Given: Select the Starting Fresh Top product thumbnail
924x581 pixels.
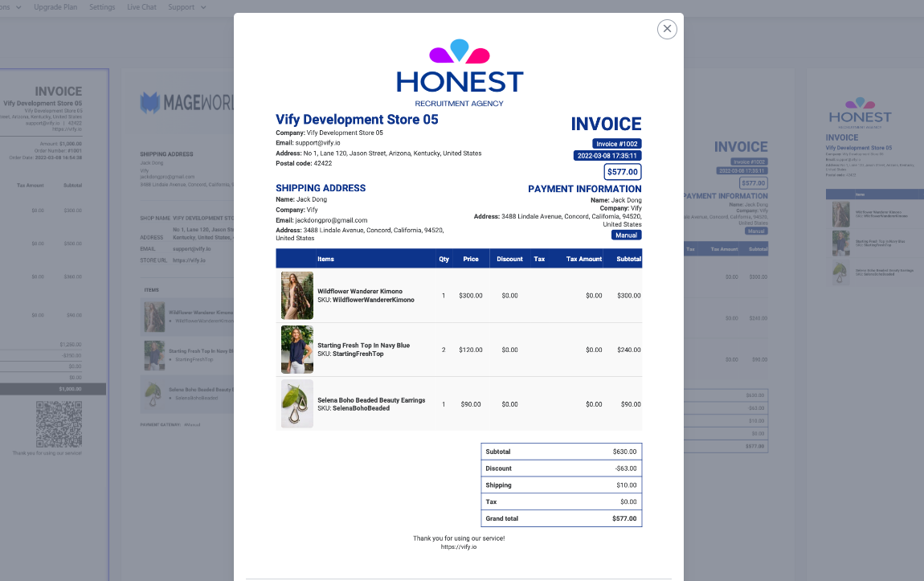Looking at the screenshot, I should point(296,350).
